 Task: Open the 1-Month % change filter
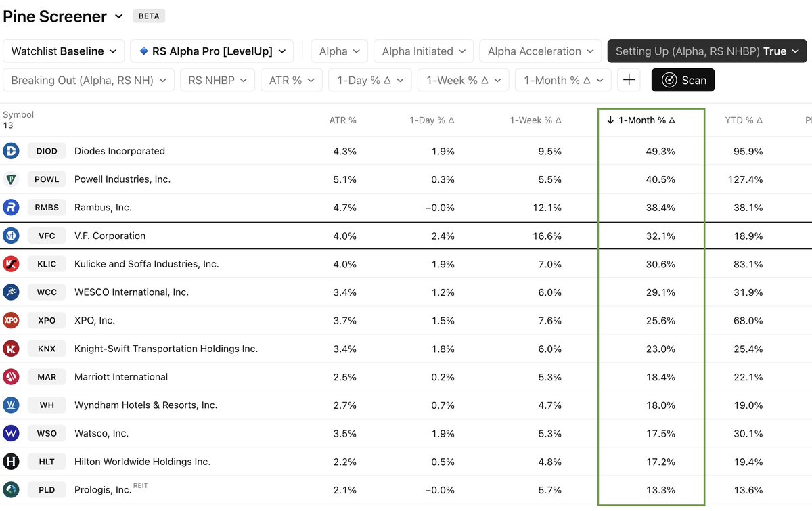tap(563, 80)
